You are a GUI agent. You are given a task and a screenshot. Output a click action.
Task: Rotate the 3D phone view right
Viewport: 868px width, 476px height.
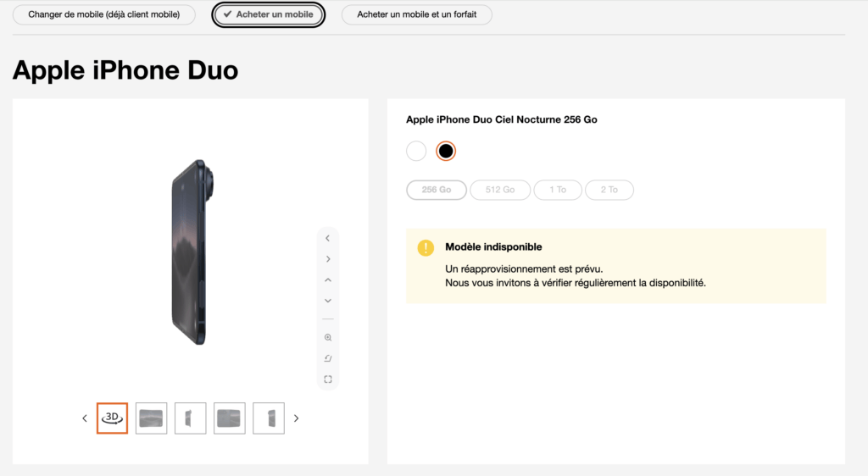tap(328, 259)
